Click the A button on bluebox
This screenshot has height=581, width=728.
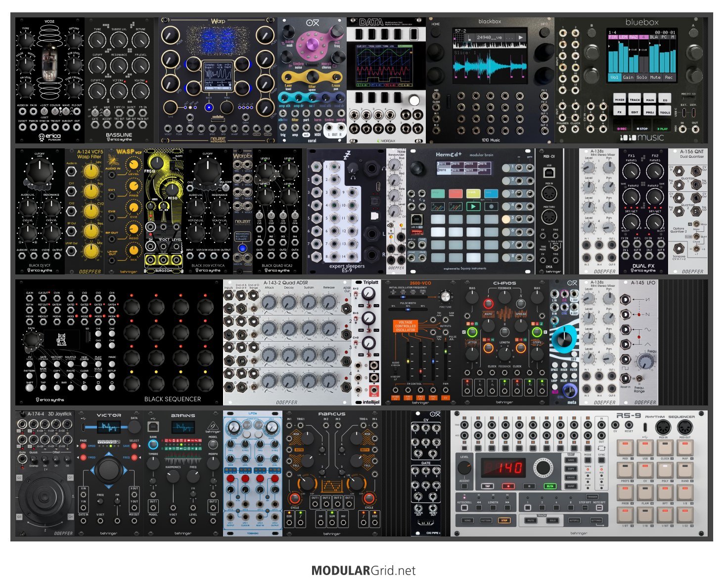pyautogui.click(x=693, y=32)
